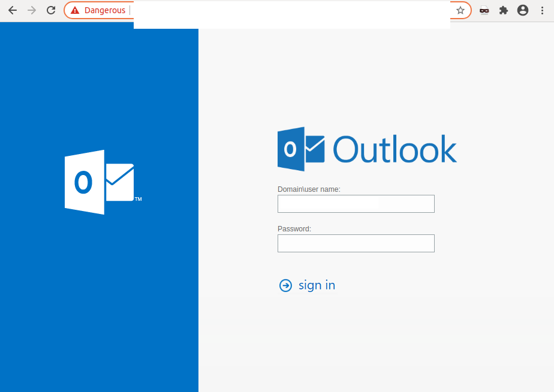Open the Chrome extensions puzzle icon
The width and height of the screenshot is (554, 392).
pyautogui.click(x=504, y=10)
